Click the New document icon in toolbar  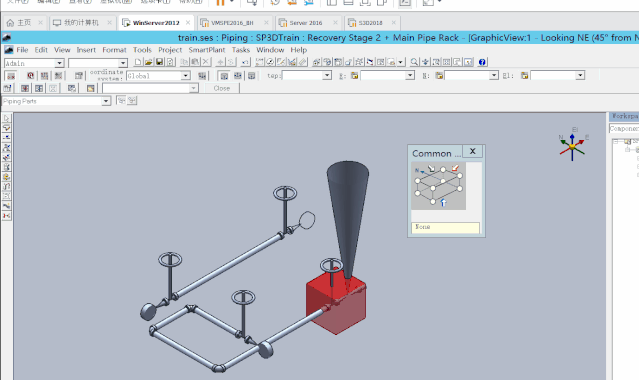tap(138, 62)
